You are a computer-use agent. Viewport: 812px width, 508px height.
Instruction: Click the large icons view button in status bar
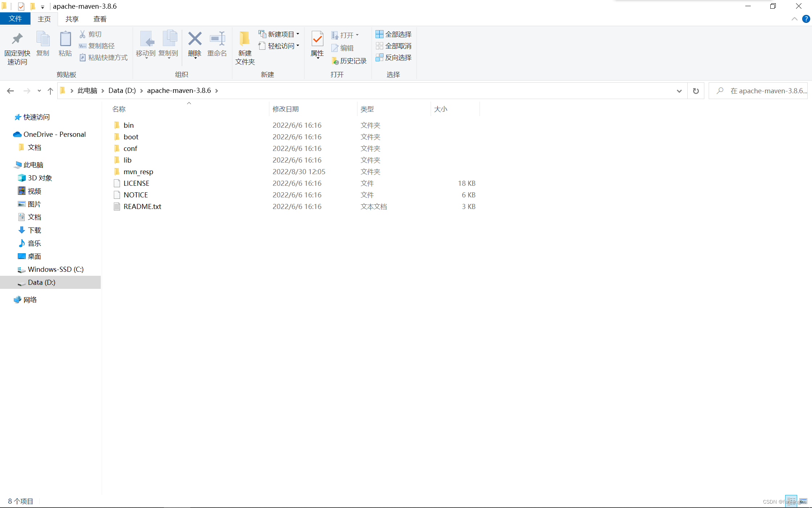(x=803, y=501)
